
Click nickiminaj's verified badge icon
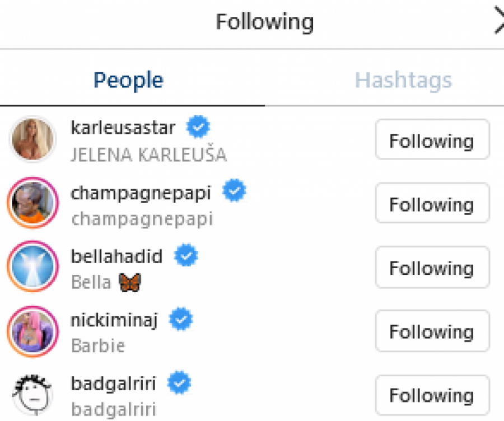click(181, 320)
